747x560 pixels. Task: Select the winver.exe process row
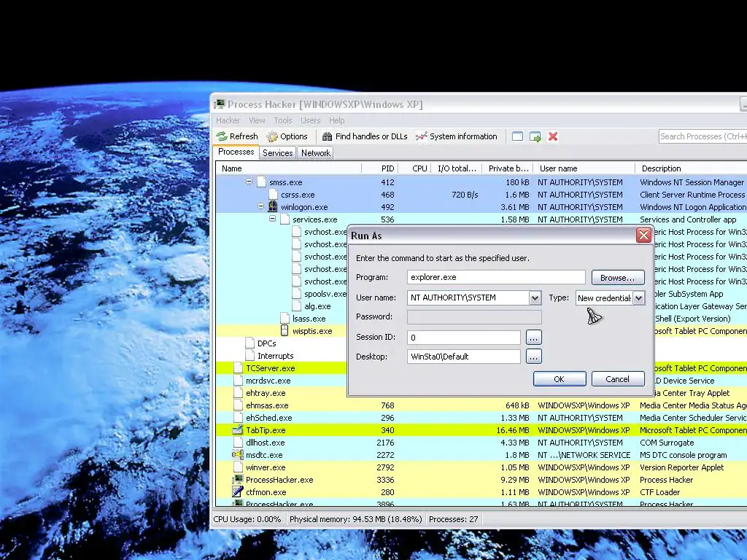click(x=481, y=467)
